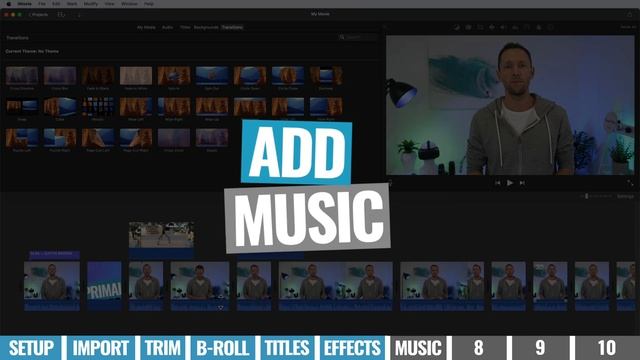
Task: Open the color correction adjustment
Action: point(468,27)
